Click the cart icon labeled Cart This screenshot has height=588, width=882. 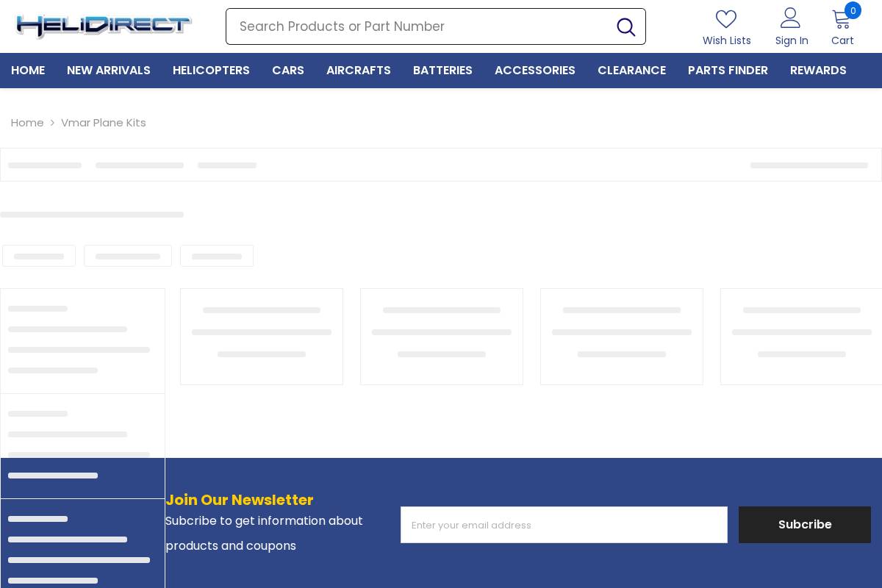tap(842, 26)
